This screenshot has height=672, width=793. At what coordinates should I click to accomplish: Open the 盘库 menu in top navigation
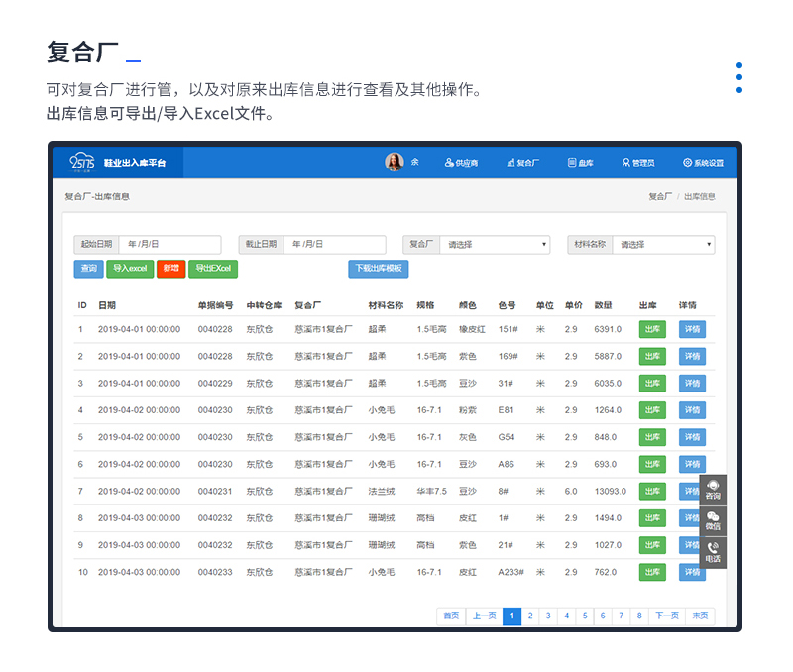tap(580, 163)
